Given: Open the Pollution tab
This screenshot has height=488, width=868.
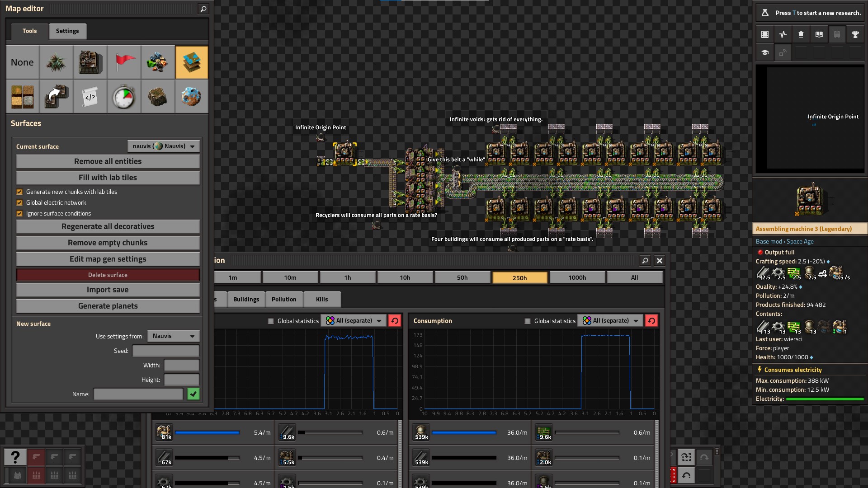Looking at the screenshot, I should (x=284, y=299).
